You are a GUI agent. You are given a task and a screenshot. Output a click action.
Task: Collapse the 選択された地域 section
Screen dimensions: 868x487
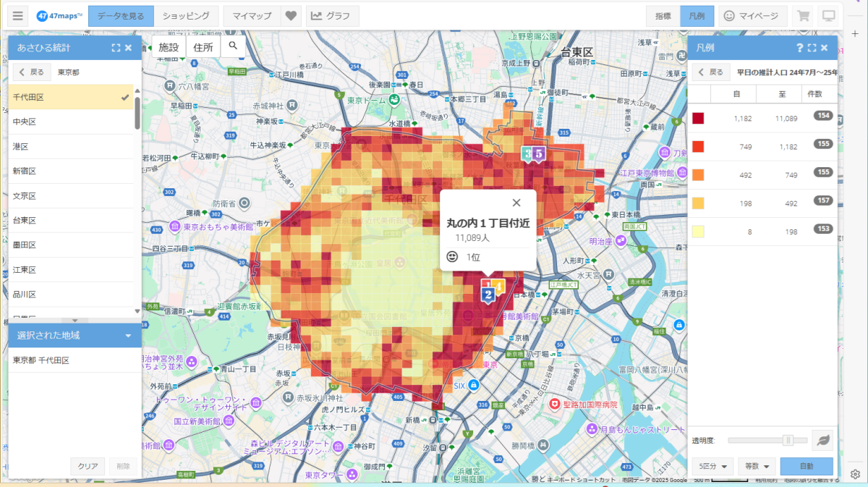click(x=128, y=336)
